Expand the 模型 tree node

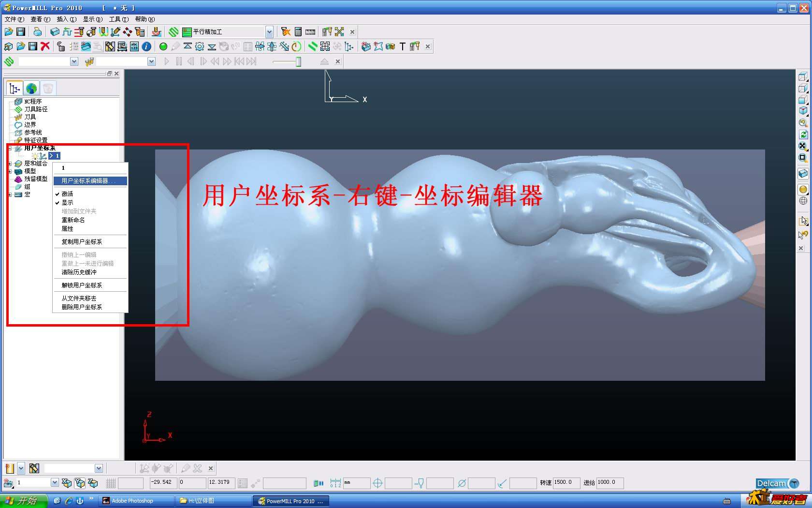(x=10, y=171)
